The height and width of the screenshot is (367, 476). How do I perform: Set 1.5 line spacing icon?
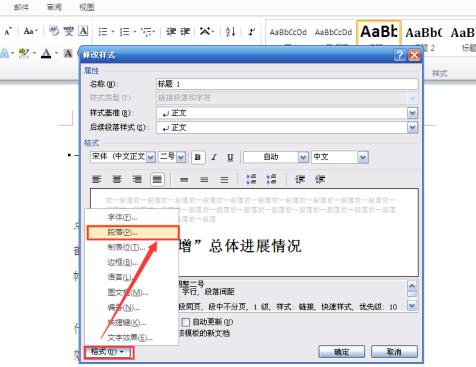[x=204, y=180]
